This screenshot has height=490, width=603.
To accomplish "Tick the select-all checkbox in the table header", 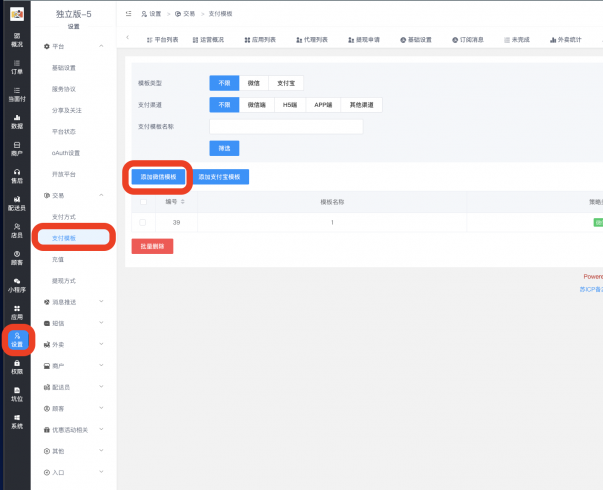I will click(142, 201).
